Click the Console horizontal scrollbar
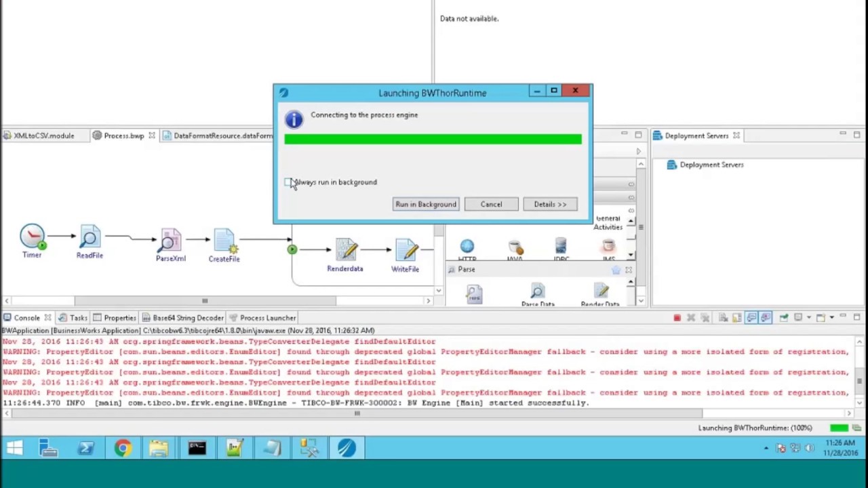Viewport: 868px width, 488px height. (357, 413)
